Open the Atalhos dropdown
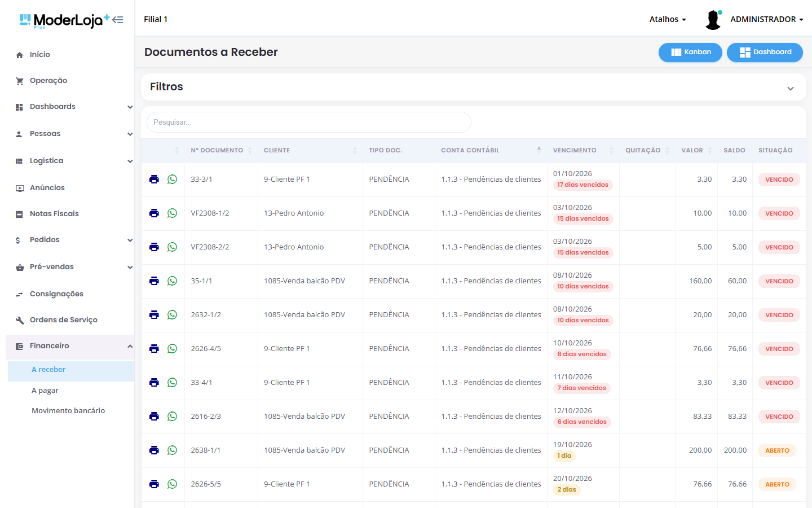Screen dimensions: 812x508 (x=668, y=19)
